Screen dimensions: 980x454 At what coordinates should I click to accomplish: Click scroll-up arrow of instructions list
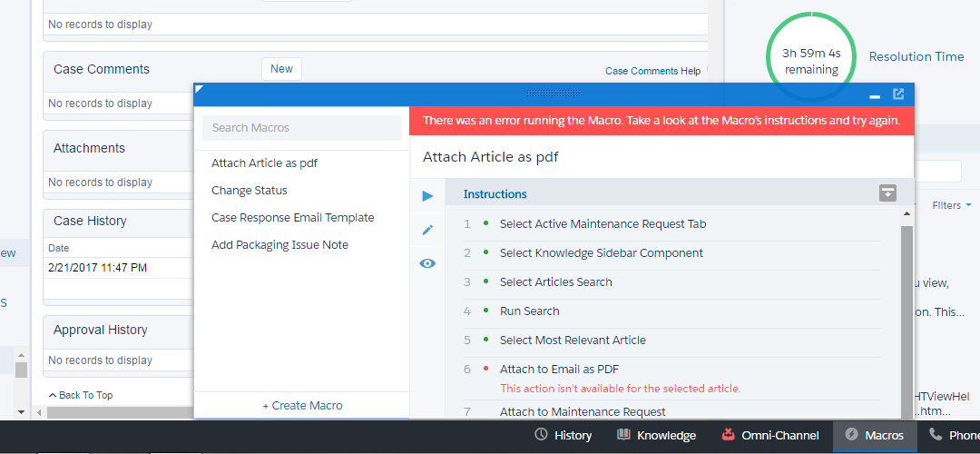coord(906,214)
